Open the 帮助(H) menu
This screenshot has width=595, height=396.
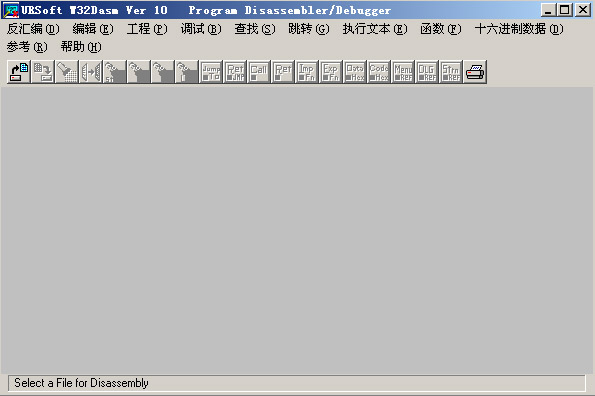[x=81, y=47]
